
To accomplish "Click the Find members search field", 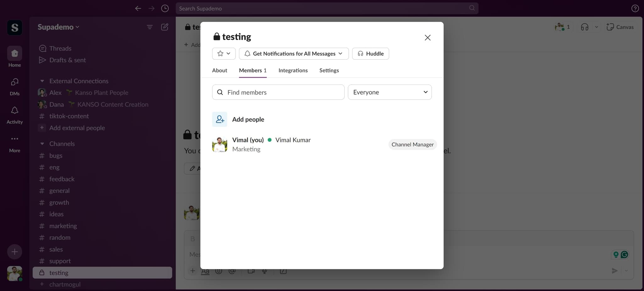I will click(278, 92).
